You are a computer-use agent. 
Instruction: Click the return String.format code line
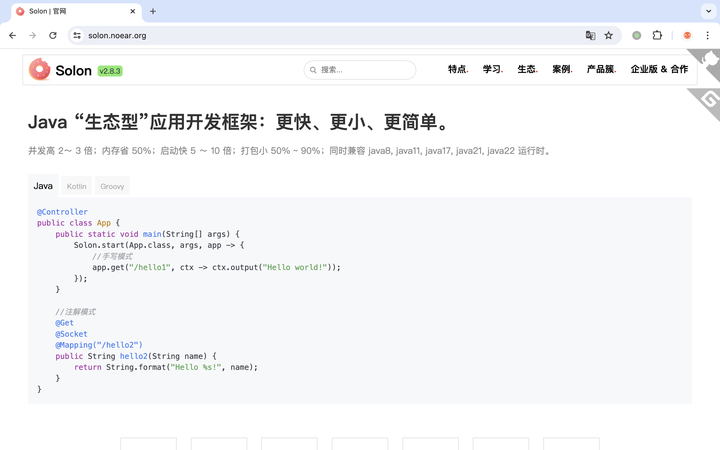[x=166, y=367]
